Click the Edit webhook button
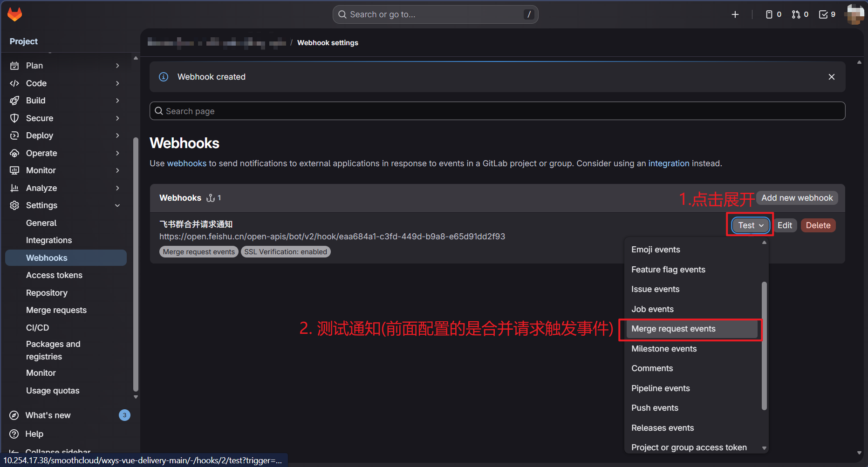The height and width of the screenshot is (467, 868). click(785, 225)
